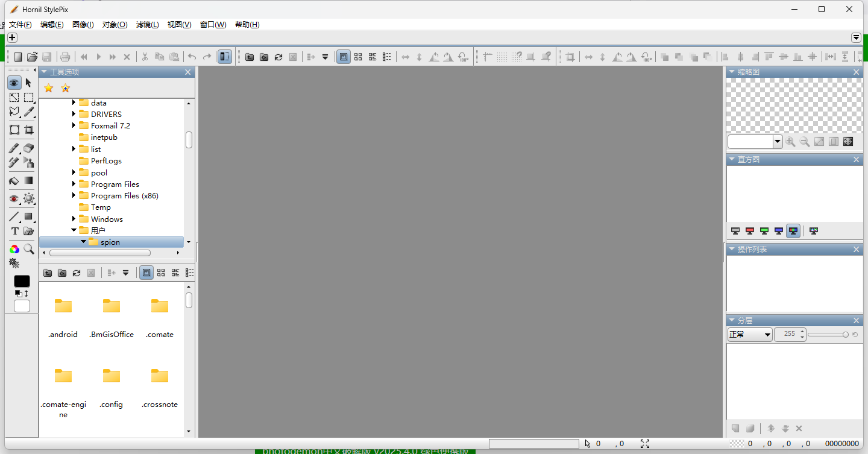Toggle the green channel histogram button
Screen dimensions: 868x454
[x=764, y=230]
